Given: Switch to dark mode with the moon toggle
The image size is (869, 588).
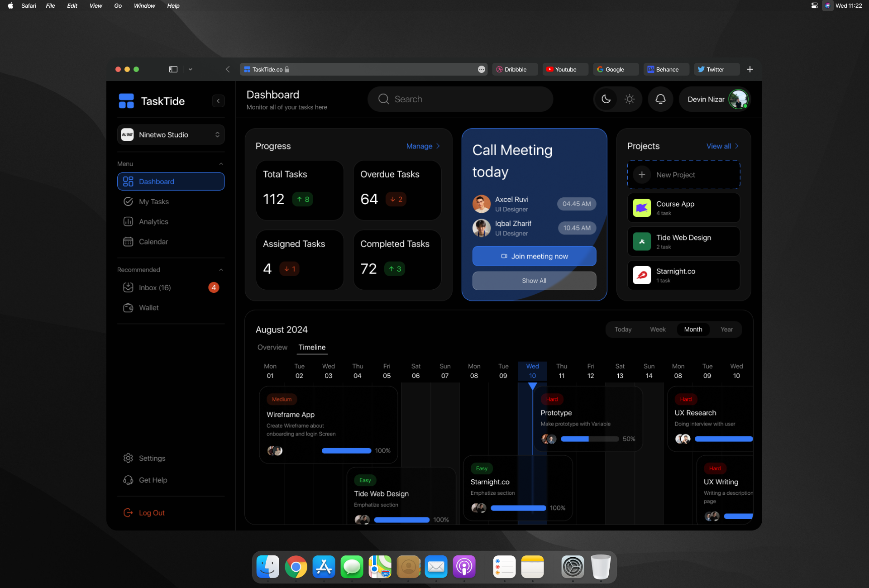Looking at the screenshot, I should click(x=606, y=99).
